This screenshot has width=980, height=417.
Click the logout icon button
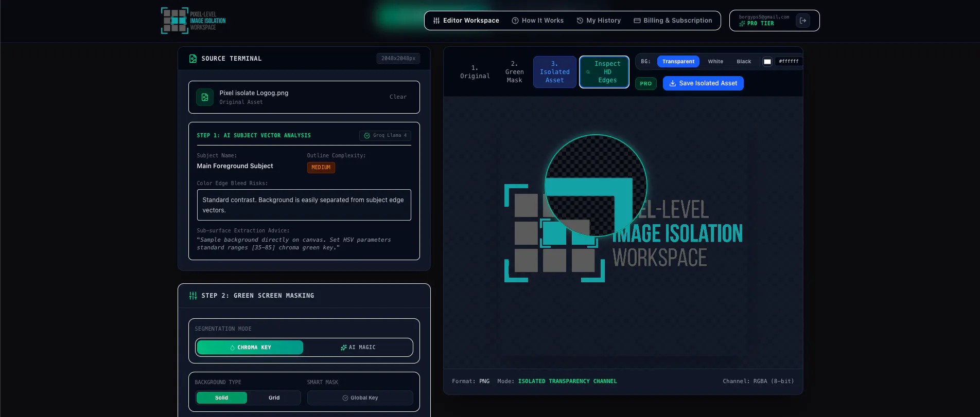[x=803, y=21]
